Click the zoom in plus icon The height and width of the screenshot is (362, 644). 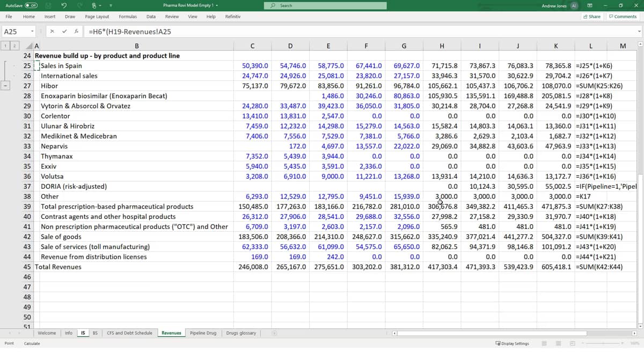(623, 343)
